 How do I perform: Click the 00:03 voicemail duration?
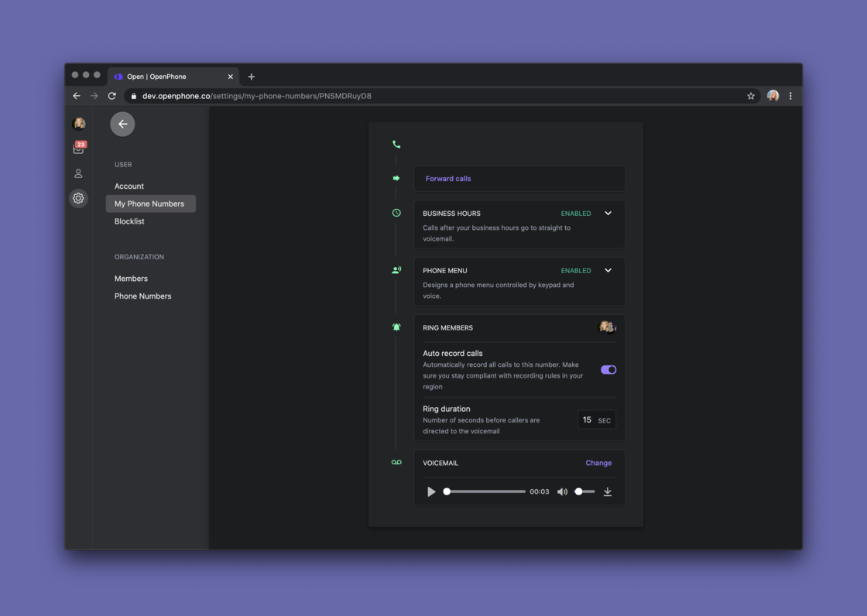(539, 491)
